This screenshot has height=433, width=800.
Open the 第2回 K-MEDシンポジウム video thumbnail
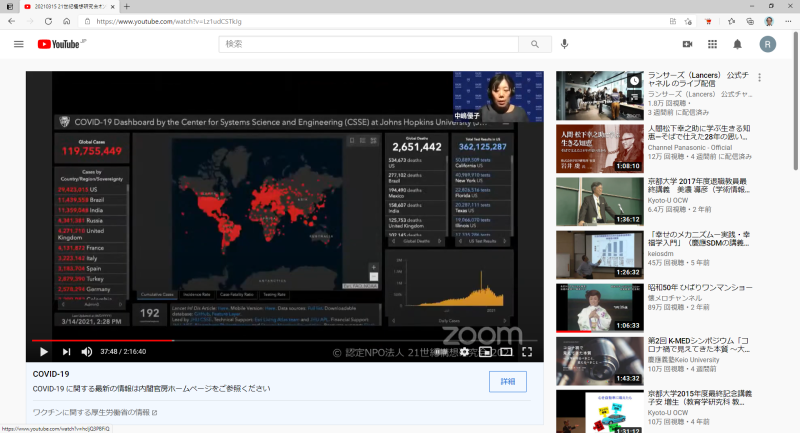tap(599, 361)
